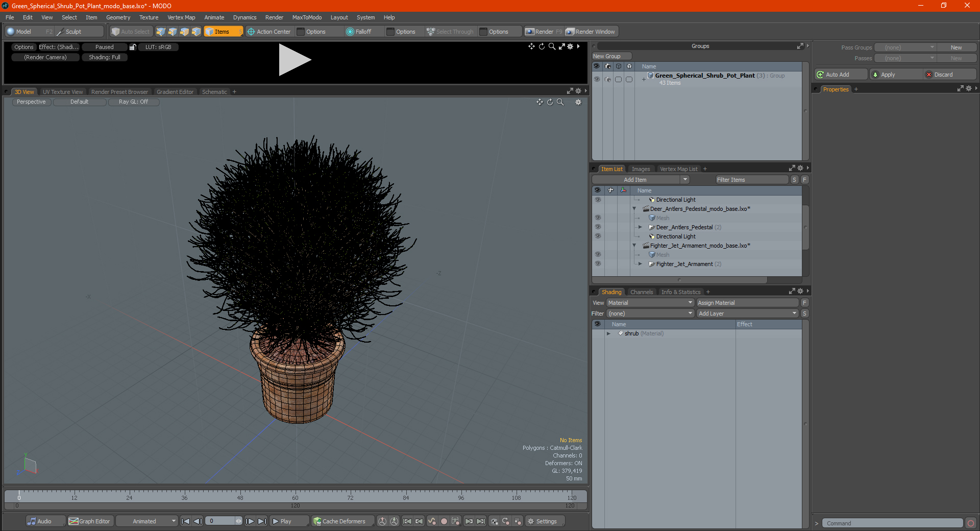This screenshot has width=980, height=531.
Task: Open Action Center options
Action: coord(268,32)
